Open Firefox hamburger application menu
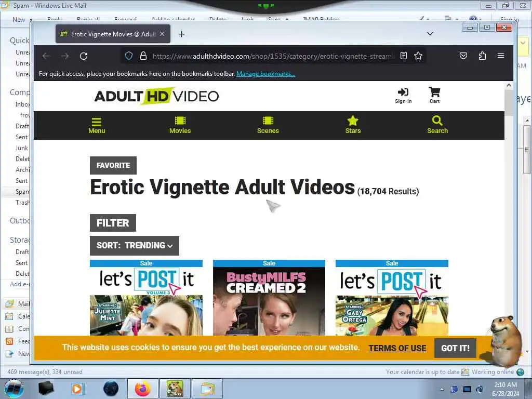This screenshot has height=399, width=532. (x=501, y=56)
